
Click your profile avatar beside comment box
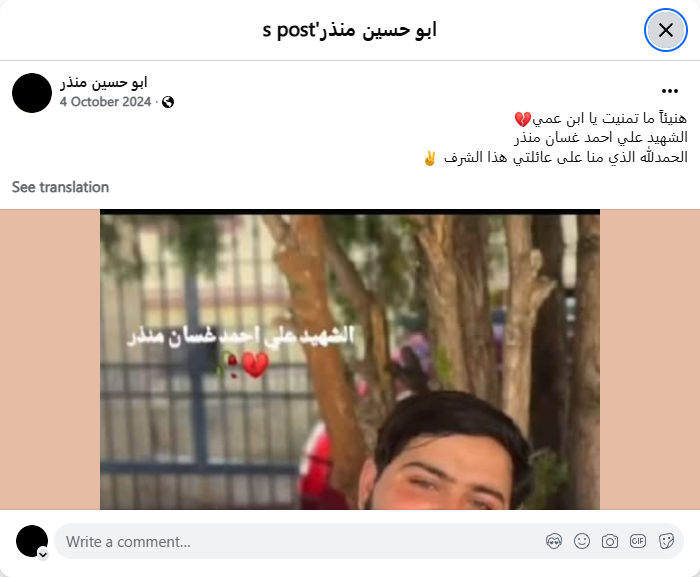click(x=32, y=541)
